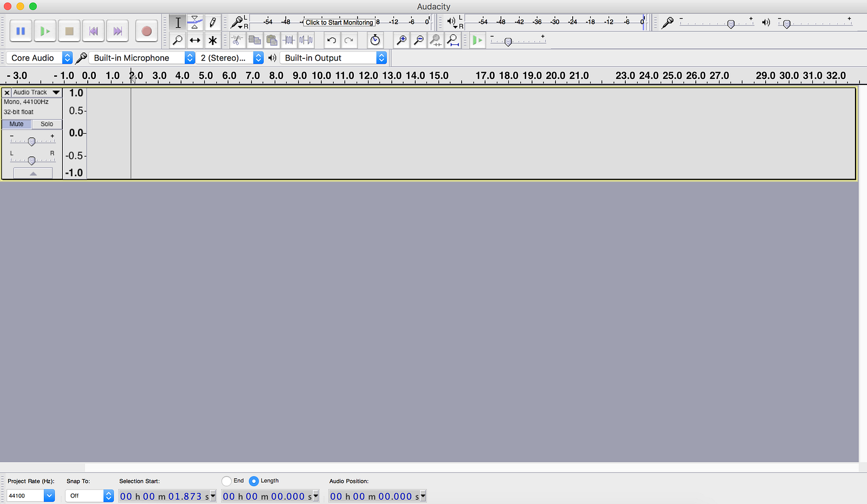Click the 0.0 level on the vertical scale
The image size is (867, 504).
[76, 133]
